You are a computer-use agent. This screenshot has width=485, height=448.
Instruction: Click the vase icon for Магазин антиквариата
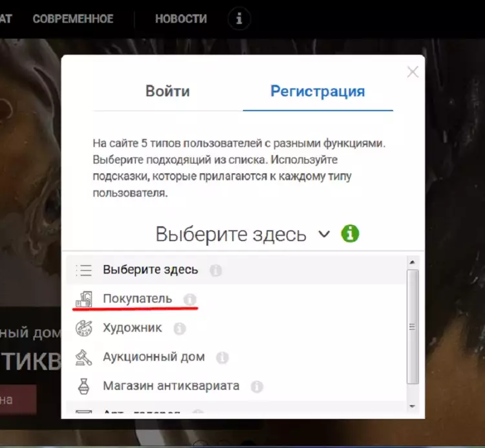point(84,387)
